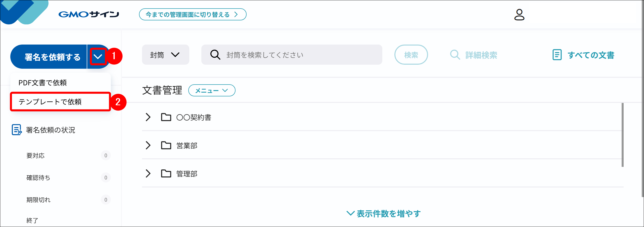Click the 署名依頼の状況 status icon
The image size is (644, 227).
(17, 130)
